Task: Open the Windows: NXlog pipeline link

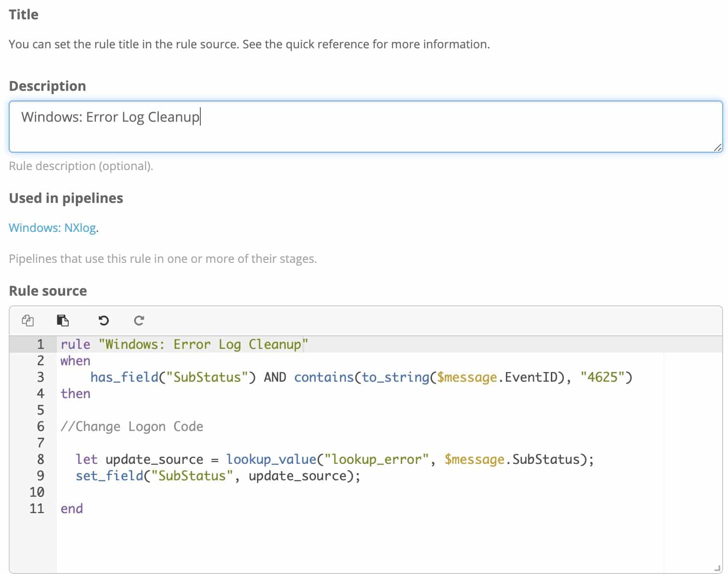Action: click(52, 228)
